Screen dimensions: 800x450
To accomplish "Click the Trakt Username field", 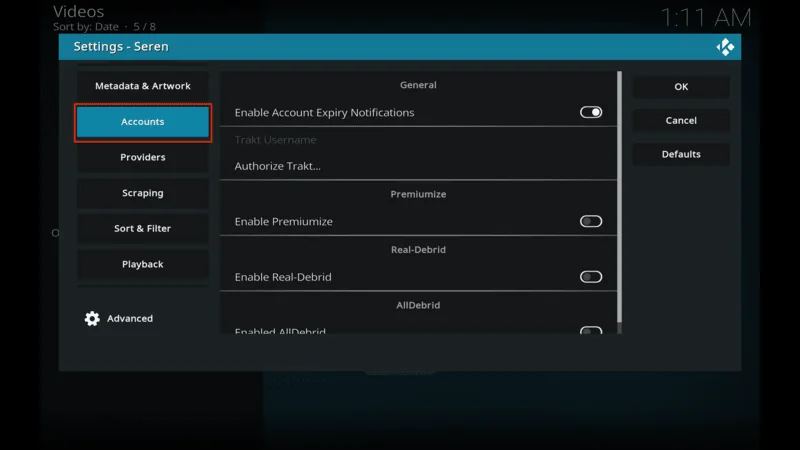I will (x=418, y=140).
